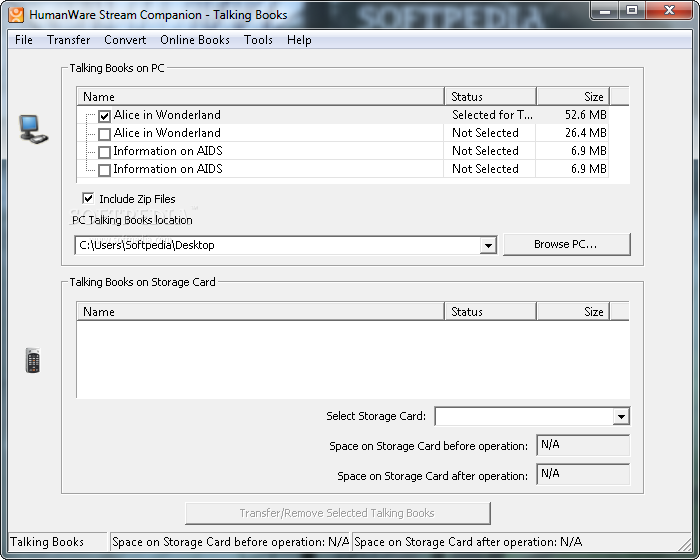Viewport: 700px width, 560px height.
Task: Click Storage Card list Name column header
Action: coord(261,311)
